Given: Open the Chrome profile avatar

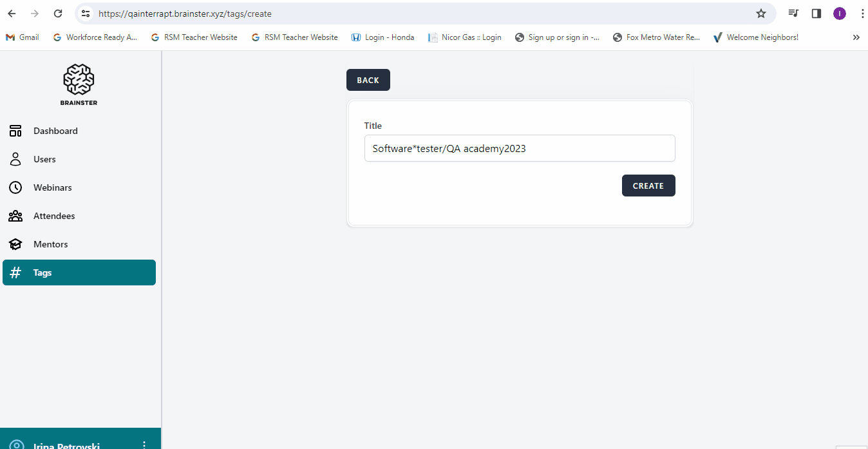Looking at the screenshot, I should (x=839, y=14).
